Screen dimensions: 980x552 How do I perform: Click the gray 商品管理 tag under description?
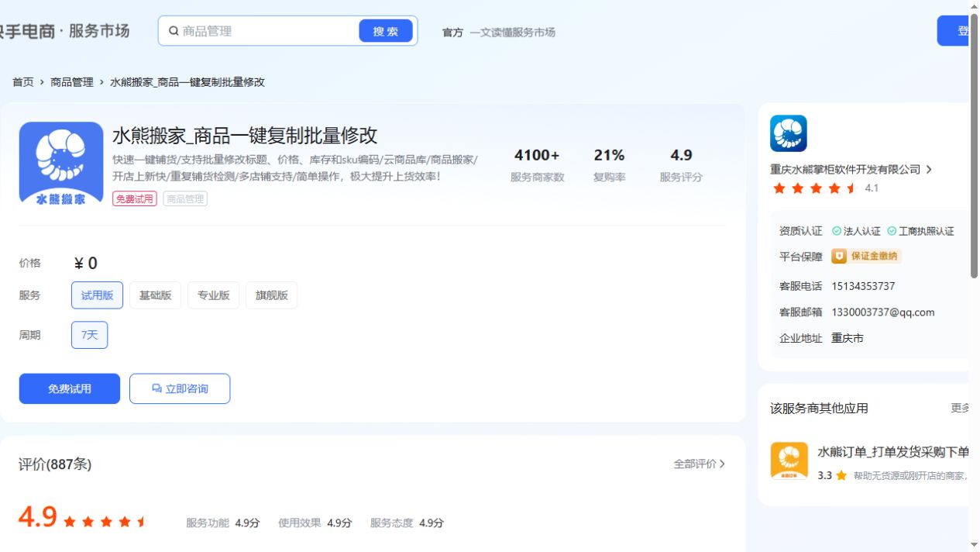click(185, 198)
